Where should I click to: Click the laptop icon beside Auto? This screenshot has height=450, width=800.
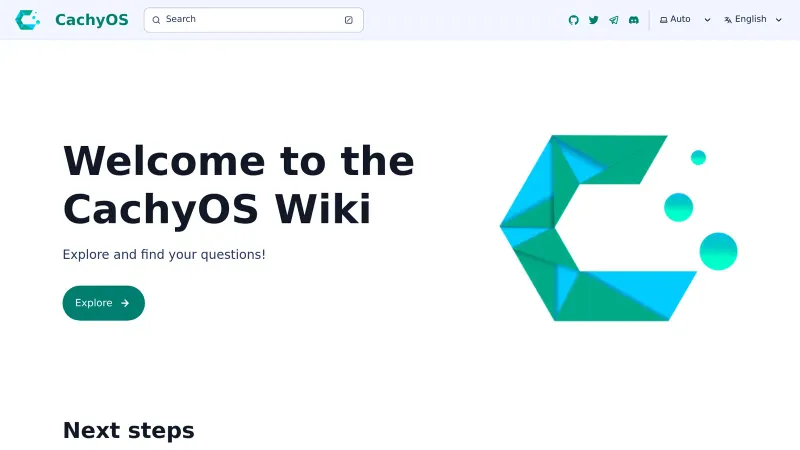tap(664, 20)
